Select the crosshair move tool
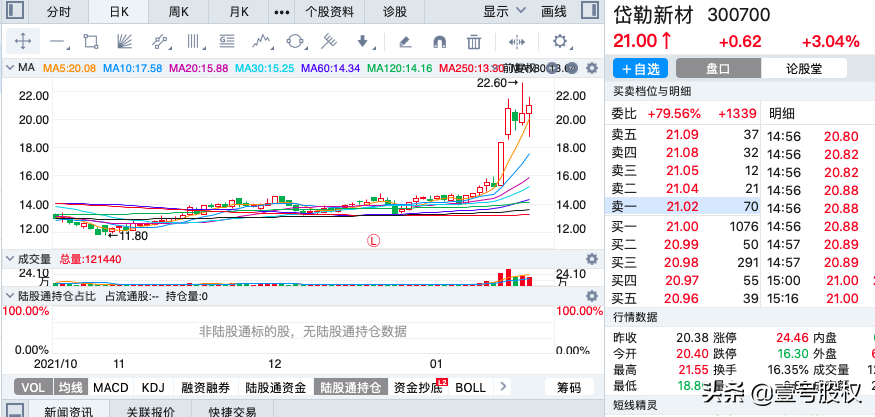 [22, 41]
